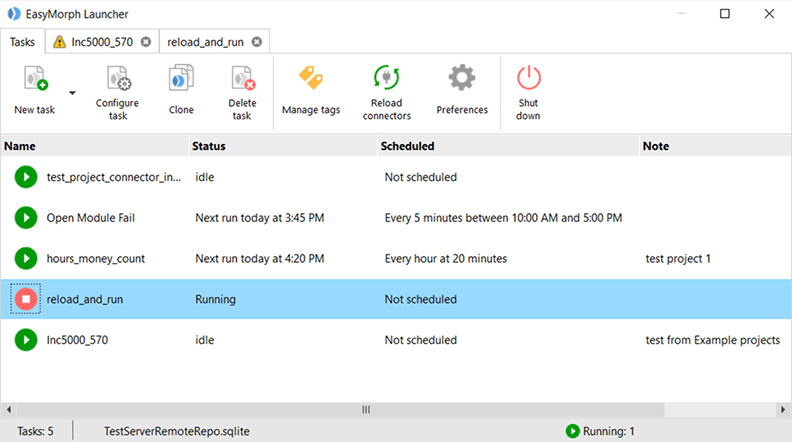The image size is (792, 442).
Task: Run test_project_connector_in... task
Action: (x=26, y=177)
